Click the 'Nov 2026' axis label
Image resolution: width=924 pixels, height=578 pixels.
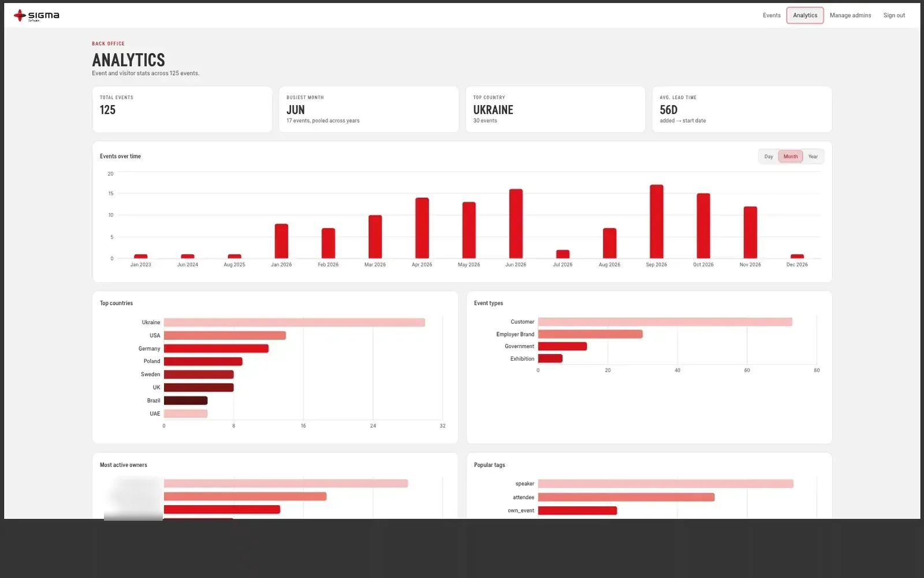(x=750, y=265)
